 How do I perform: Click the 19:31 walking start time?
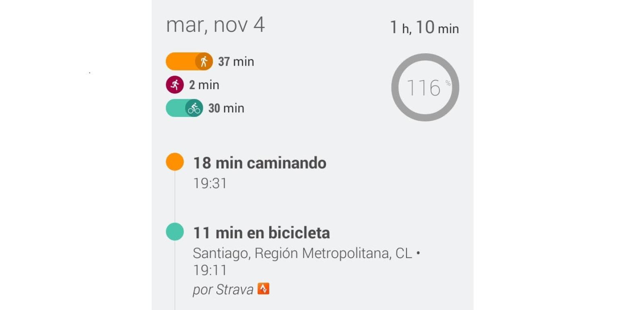[x=210, y=184]
